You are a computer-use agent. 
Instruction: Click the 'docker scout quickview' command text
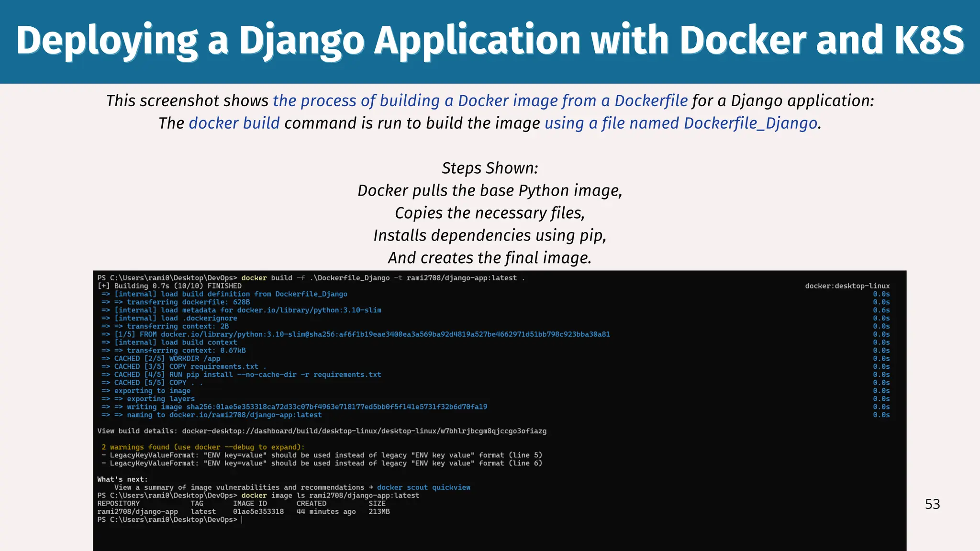pos(423,487)
